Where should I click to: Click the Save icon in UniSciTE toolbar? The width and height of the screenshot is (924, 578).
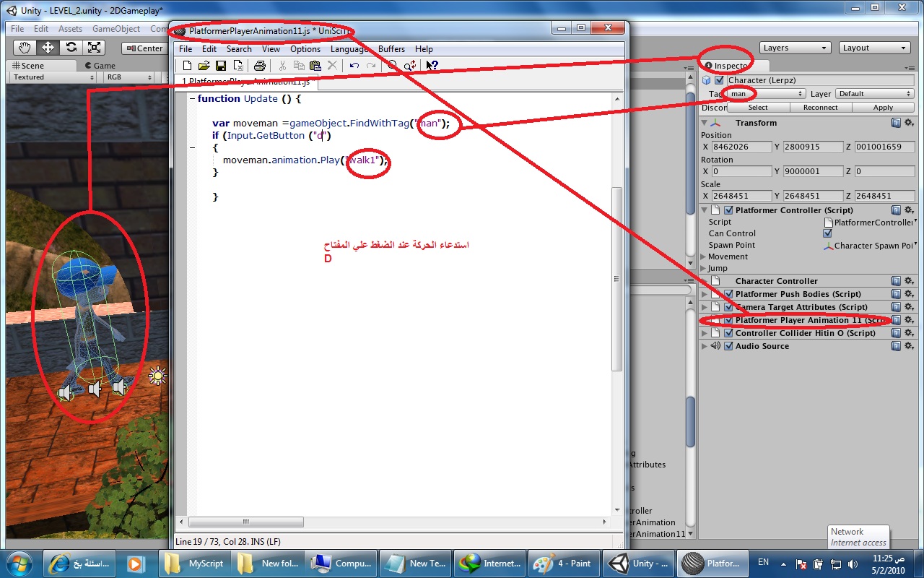click(x=221, y=66)
